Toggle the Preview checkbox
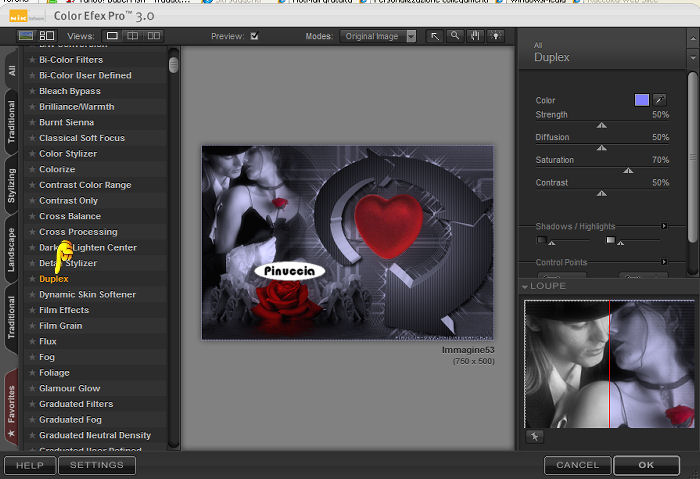The image size is (700, 479). point(254,36)
